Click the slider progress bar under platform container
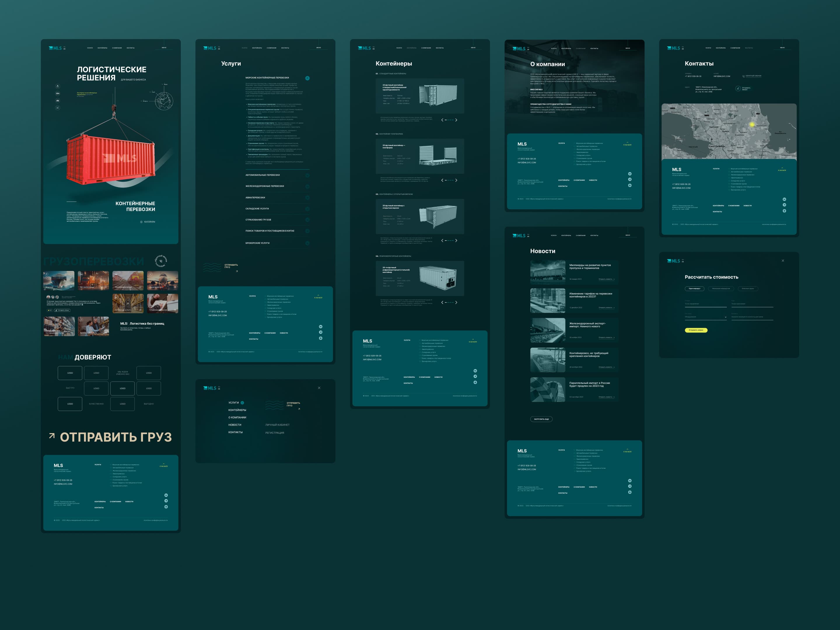This screenshot has height=630, width=840. [x=449, y=180]
